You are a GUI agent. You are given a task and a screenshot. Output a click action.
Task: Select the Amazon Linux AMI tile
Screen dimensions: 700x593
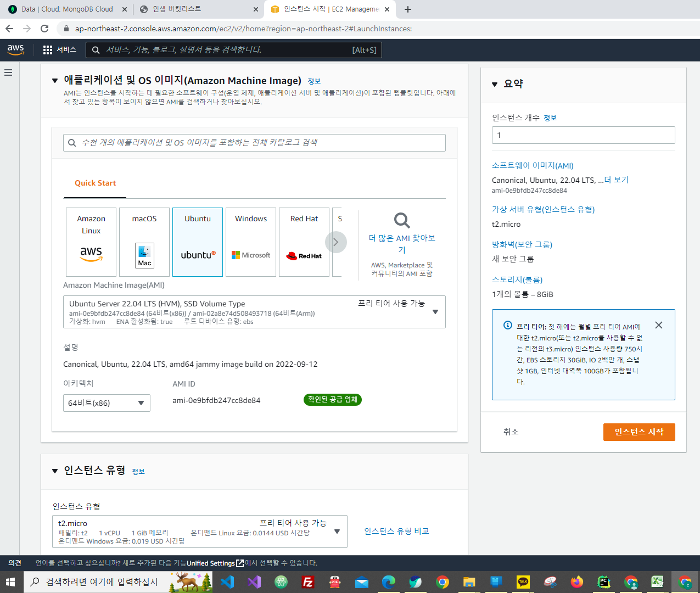[91, 242]
